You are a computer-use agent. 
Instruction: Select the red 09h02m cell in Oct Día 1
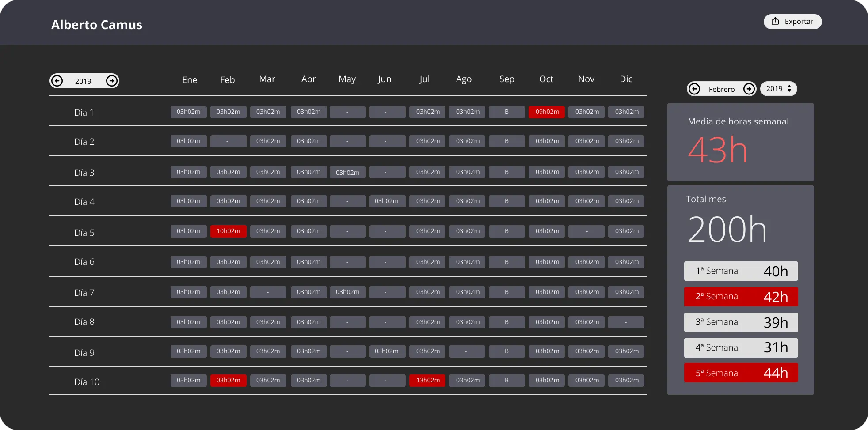[x=546, y=112]
